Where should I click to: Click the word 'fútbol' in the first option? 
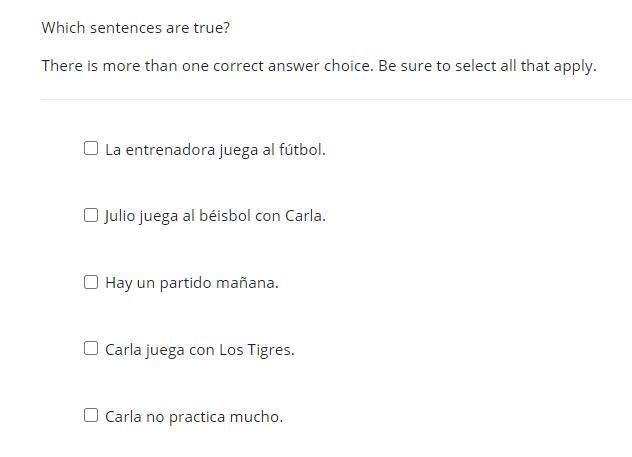[301, 150]
